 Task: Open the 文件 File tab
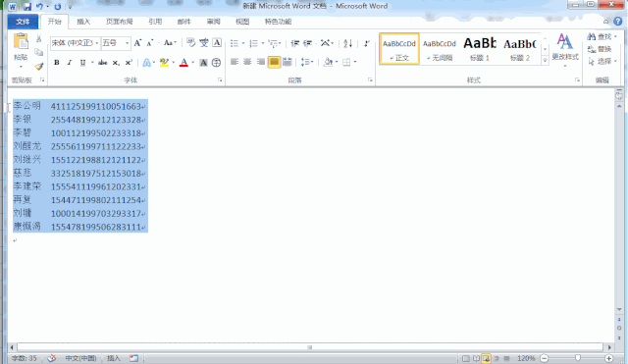point(23,22)
